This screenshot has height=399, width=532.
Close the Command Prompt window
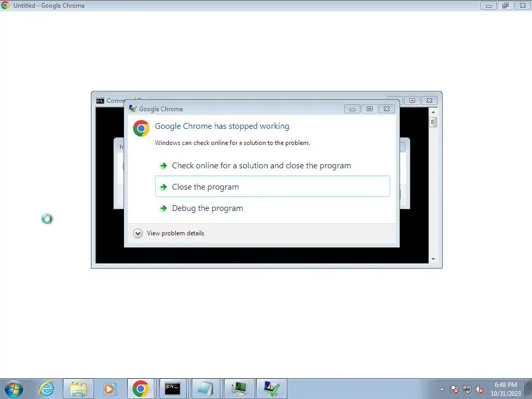click(x=429, y=100)
